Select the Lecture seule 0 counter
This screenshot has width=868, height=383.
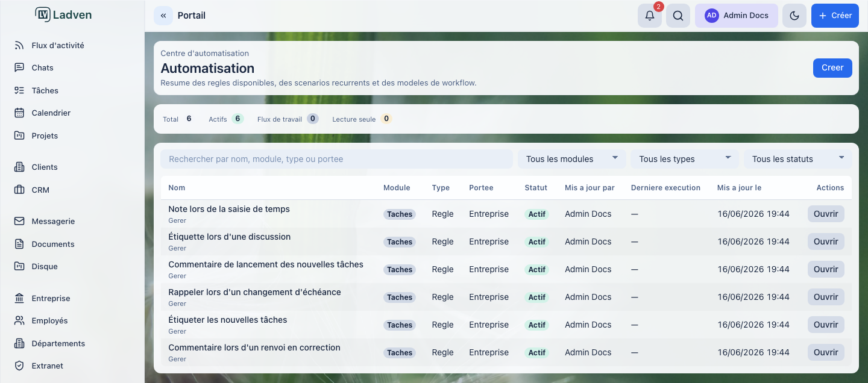[x=362, y=119]
